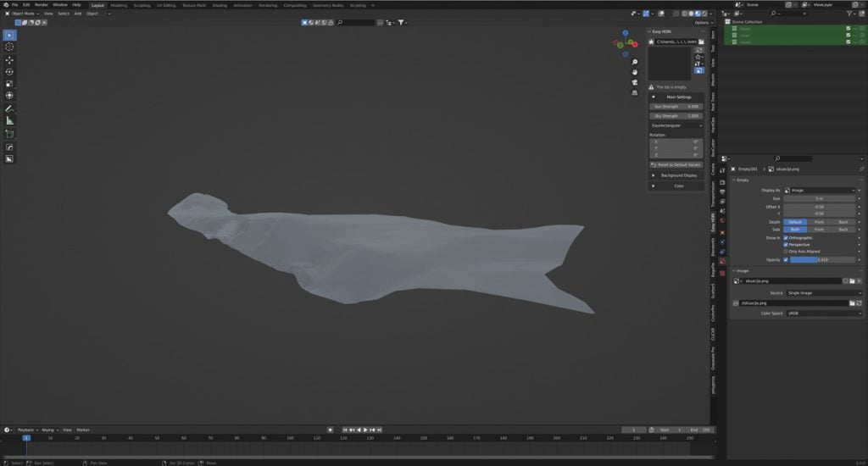Click the zoom magnifier in viewport
The image size is (868, 466).
(x=635, y=62)
